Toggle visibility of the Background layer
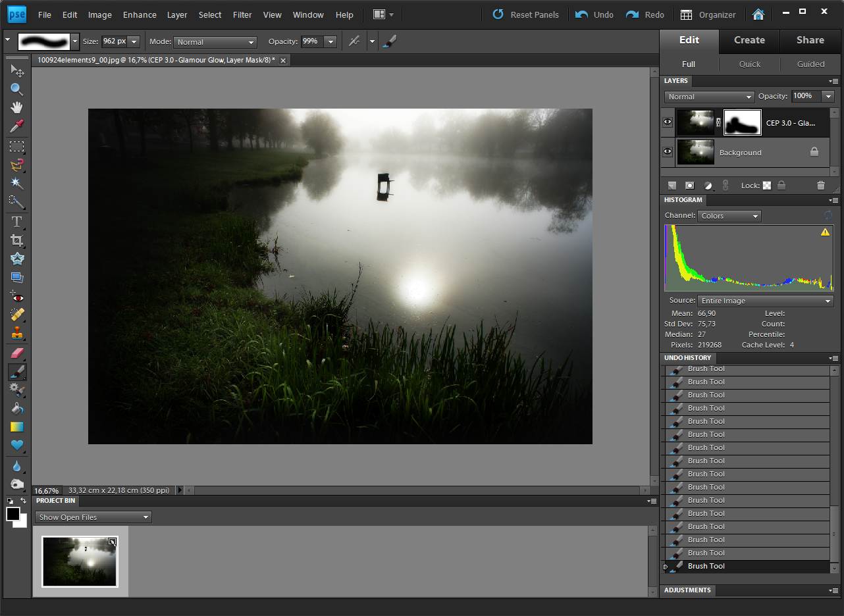Image resolution: width=844 pixels, height=616 pixels. coord(668,152)
